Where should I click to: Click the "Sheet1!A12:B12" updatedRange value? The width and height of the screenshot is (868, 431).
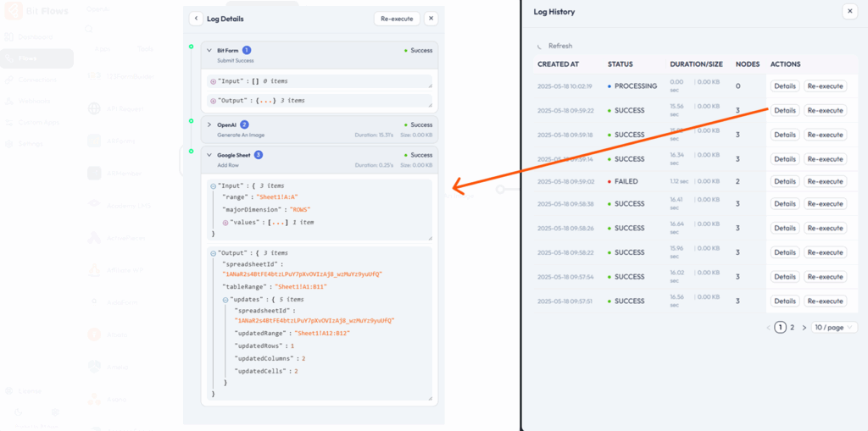click(x=323, y=334)
